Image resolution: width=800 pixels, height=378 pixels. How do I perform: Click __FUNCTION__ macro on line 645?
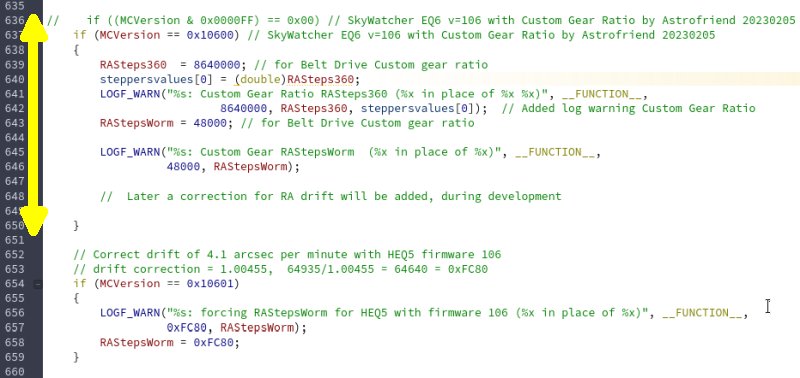coord(555,152)
